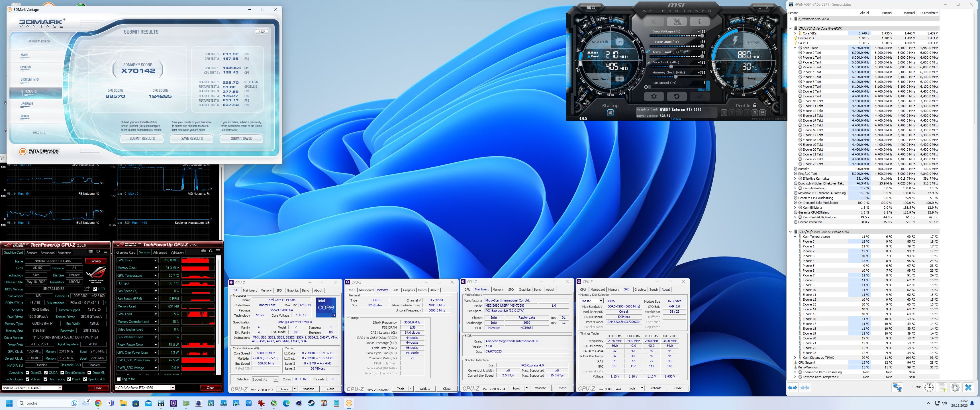Open the Bench tab in first CPU-Z window
Viewport: 980px width, 410px height.
point(306,291)
